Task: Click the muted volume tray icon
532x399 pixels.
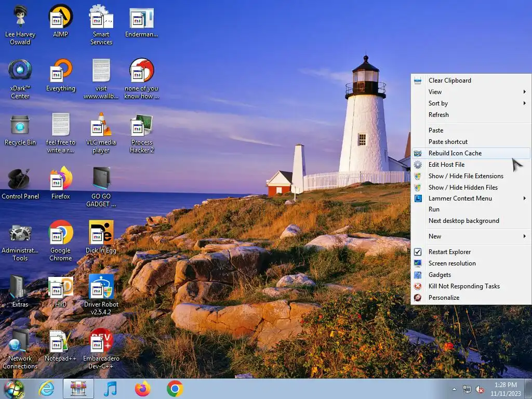Action: click(x=480, y=389)
